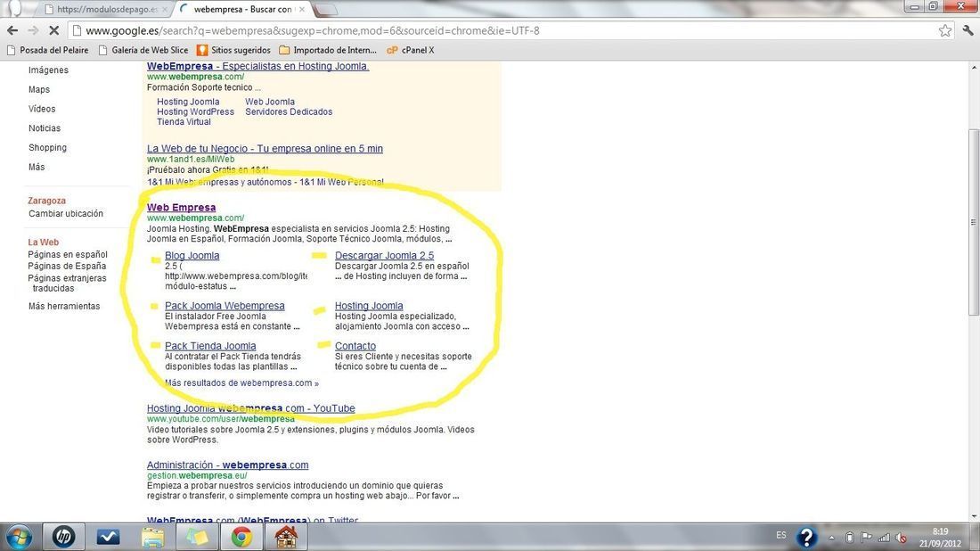This screenshot has height=551, width=980.
Task: Click the scrollbar down arrow
Action: [974, 516]
